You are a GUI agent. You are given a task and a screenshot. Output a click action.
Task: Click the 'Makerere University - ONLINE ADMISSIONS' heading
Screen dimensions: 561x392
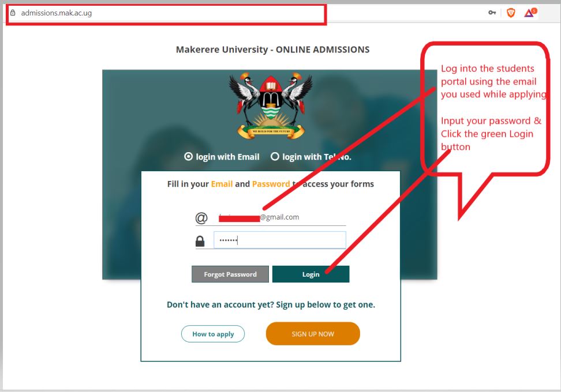click(272, 50)
